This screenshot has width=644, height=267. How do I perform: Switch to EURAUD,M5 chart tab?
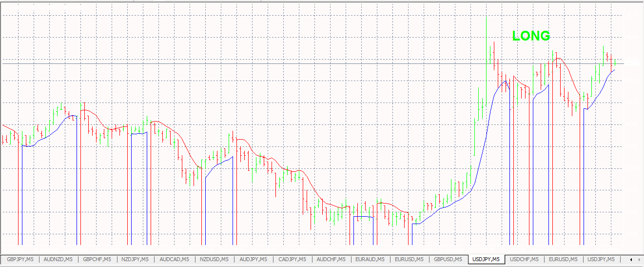point(370,259)
